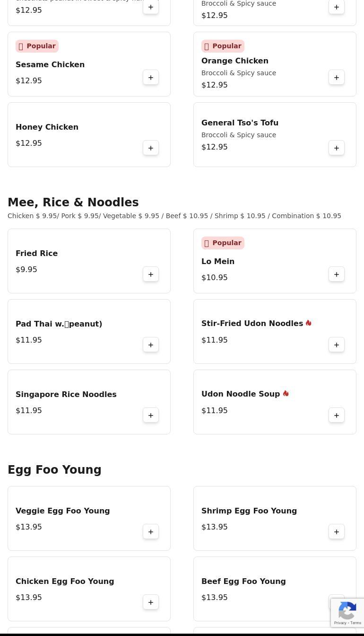Add General Tso's Tofu to cart
Image resolution: width=364 pixels, height=636 pixels.
coord(337,148)
